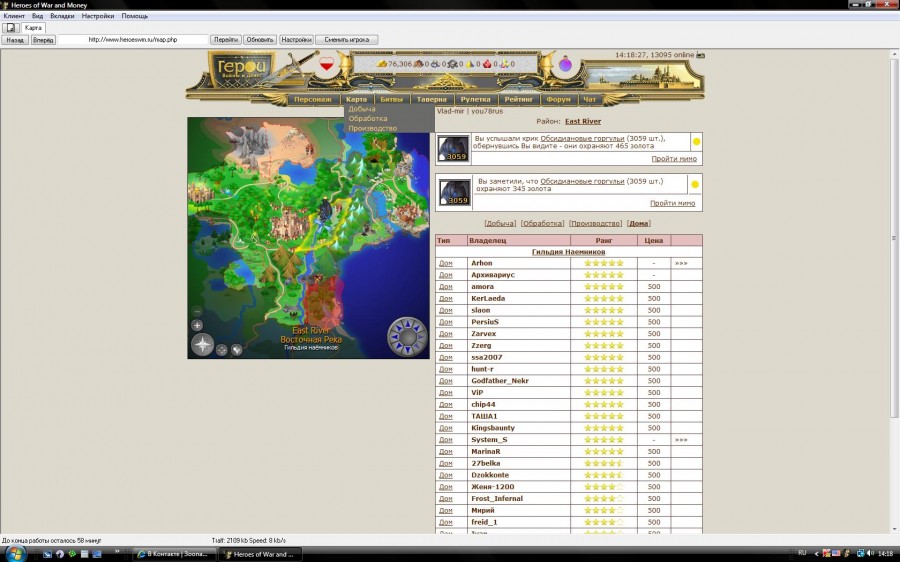Screen dimensions: 900x562
Task: Click Heroes of War and Money taskbar button
Action: coord(261,554)
